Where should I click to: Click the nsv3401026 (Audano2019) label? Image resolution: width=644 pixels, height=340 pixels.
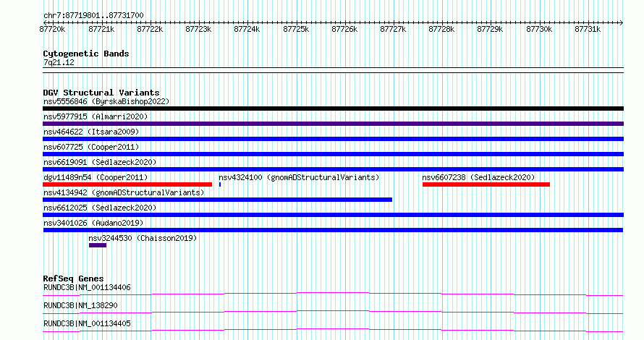click(93, 223)
